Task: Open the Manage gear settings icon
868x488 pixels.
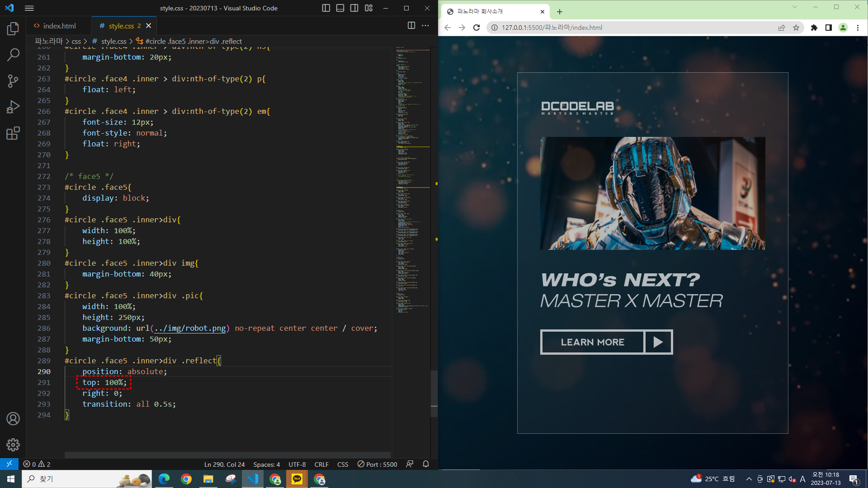Action: pos(13,445)
